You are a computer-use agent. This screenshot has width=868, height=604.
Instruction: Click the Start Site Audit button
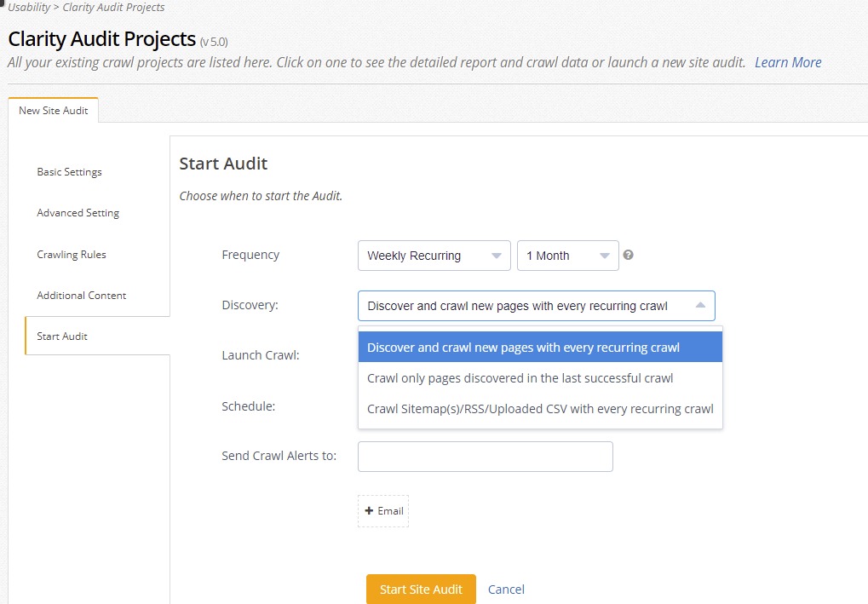[421, 589]
